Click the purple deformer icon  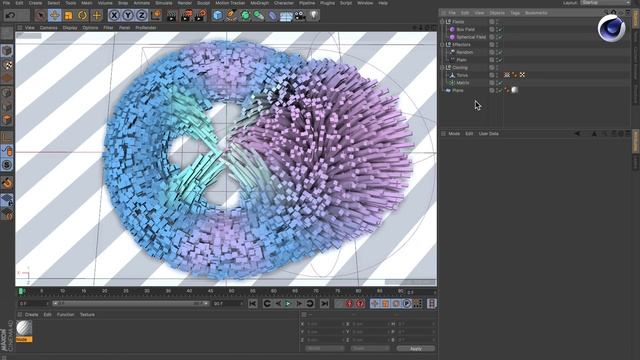(x=272, y=16)
